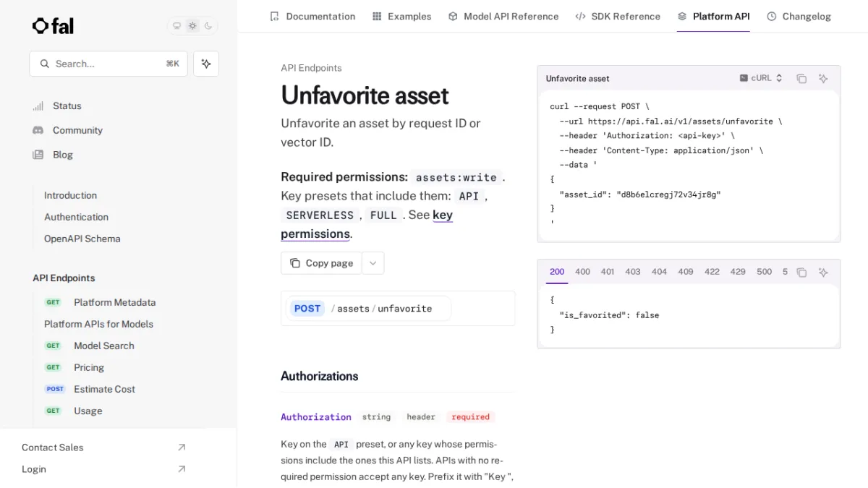Ask AI about the response example
This screenshot has height=488, width=868.
pyautogui.click(x=823, y=273)
